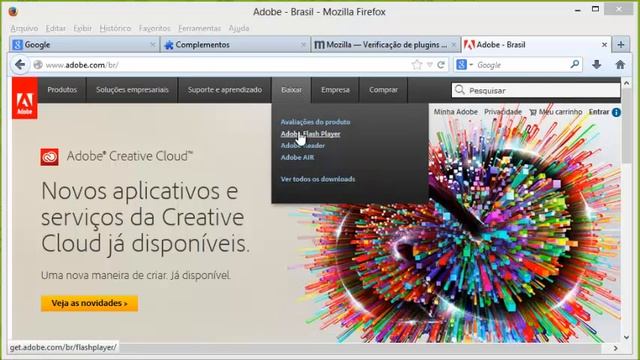This screenshot has height=360, width=640.
Task: Click the Adobe AIR link
Action: tap(297, 157)
